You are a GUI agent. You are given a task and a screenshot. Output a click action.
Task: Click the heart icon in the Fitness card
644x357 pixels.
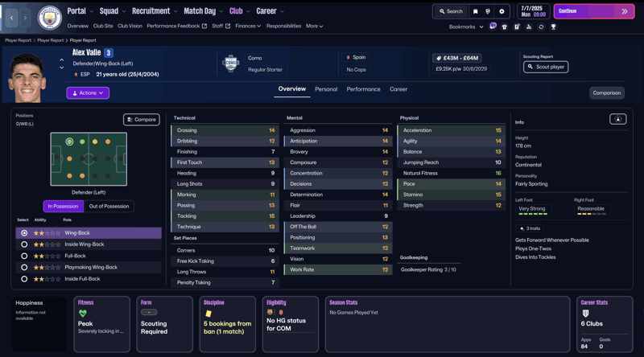[83, 313]
